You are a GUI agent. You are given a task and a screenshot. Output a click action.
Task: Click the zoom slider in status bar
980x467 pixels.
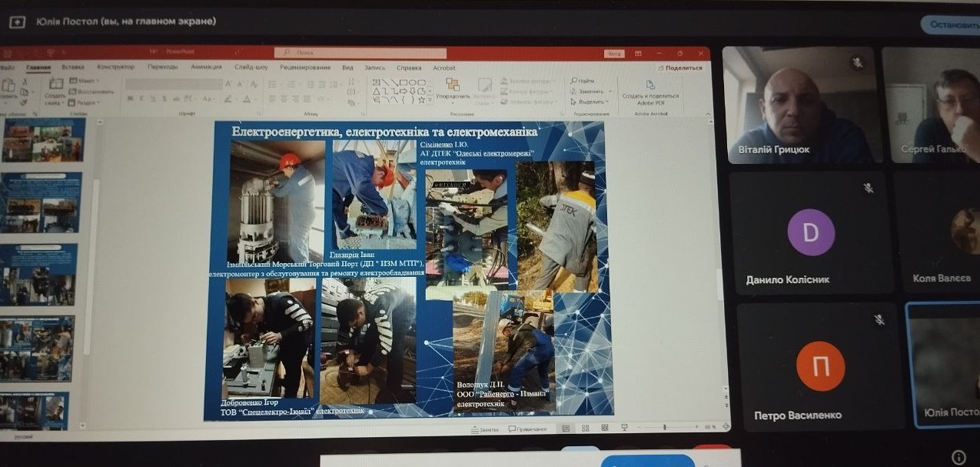666,426
